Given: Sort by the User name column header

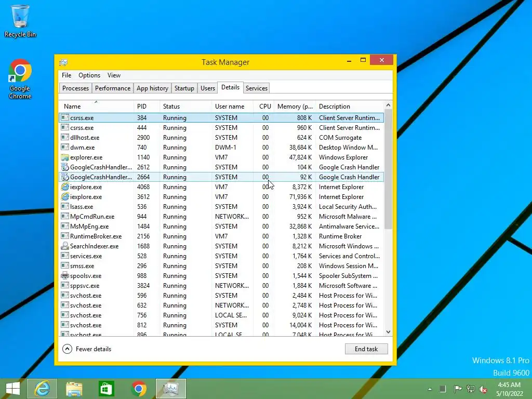Looking at the screenshot, I should coord(232,106).
